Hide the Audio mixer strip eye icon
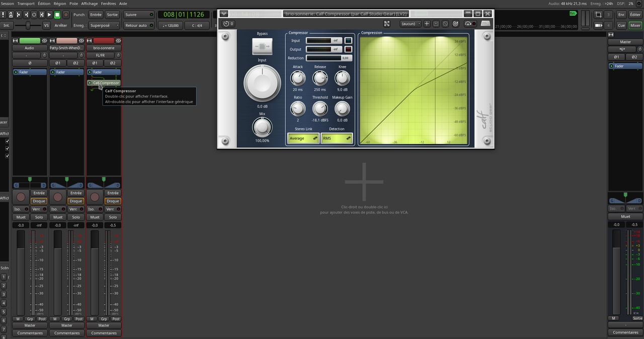Image resolution: width=644 pixels, height=339 pixels. click(x=44, y=40)
